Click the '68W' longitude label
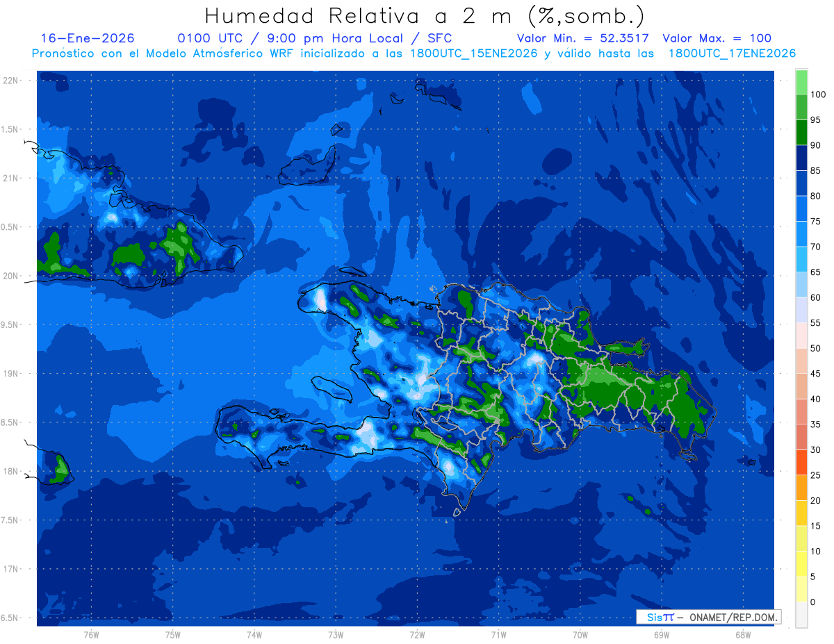 pyautogui.click(x=743, y=635)
